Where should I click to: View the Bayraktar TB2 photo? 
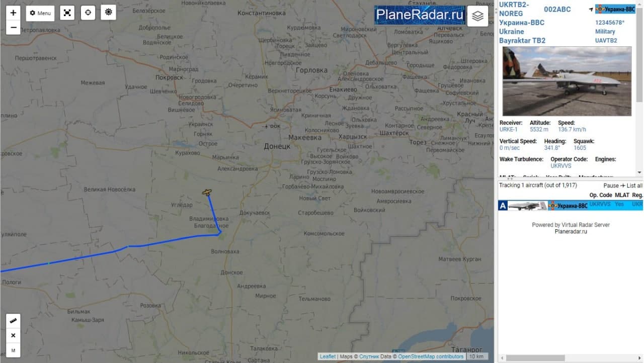click(567, 81)
